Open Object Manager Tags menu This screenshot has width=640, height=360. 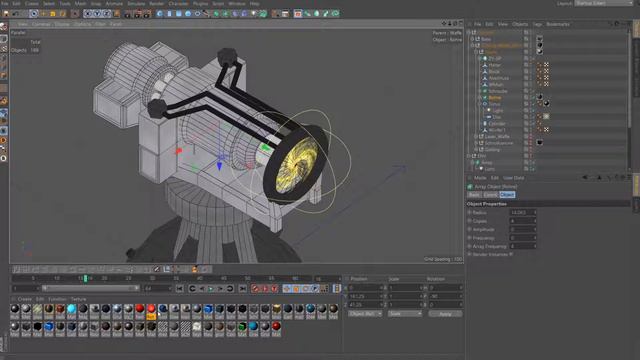coord(537,24)
